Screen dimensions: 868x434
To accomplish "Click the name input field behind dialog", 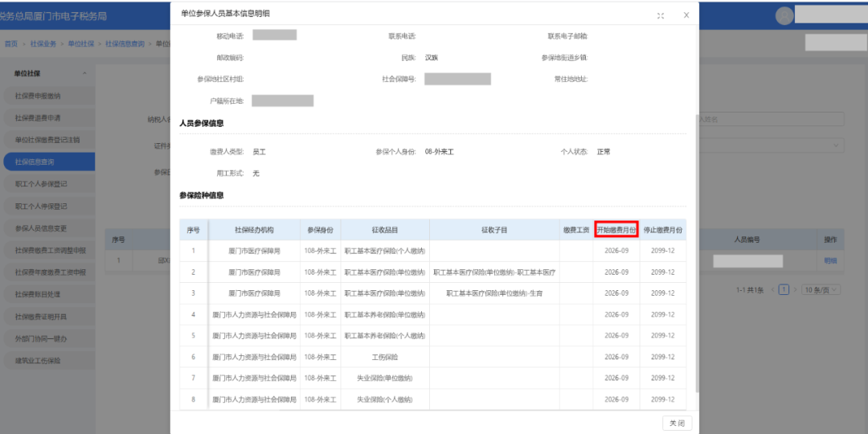I will tap(772, 119).
